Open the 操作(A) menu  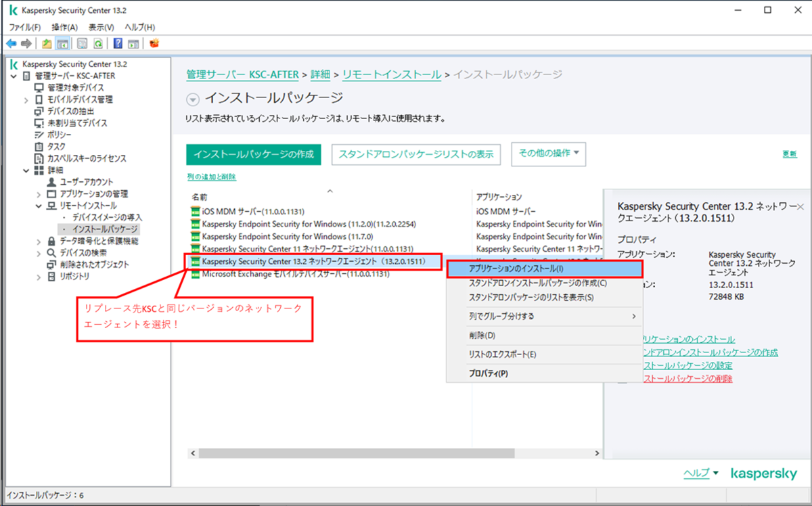click(65, 27)
